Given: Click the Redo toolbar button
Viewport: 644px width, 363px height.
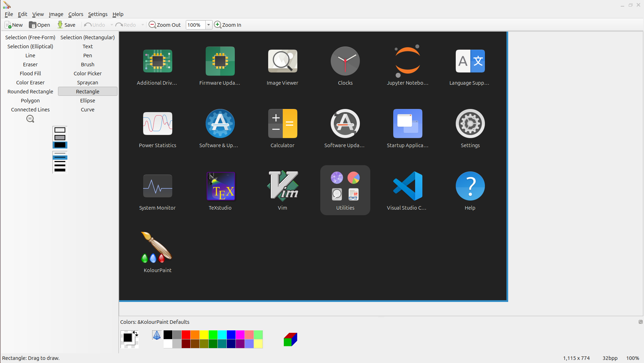Looking at the screenshot, I should pyautogui.click(x=126, y=25).
